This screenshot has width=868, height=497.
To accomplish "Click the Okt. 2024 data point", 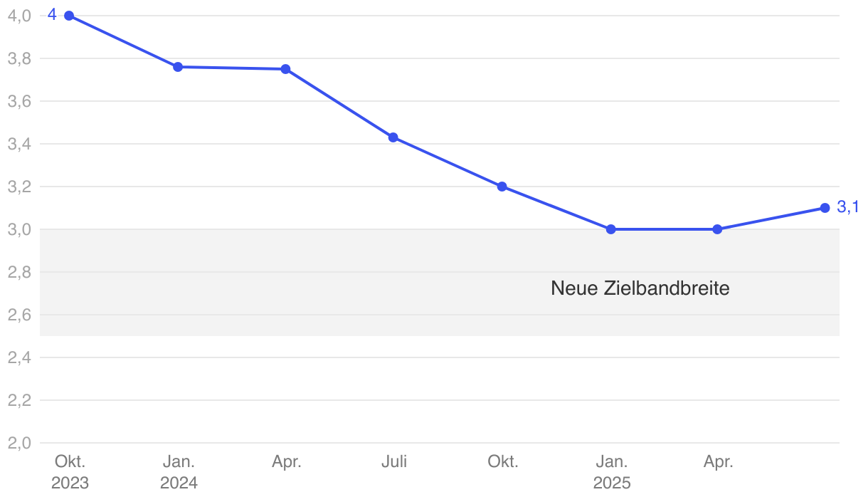I will 502,187.
